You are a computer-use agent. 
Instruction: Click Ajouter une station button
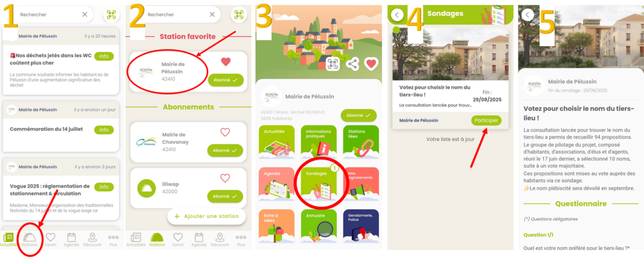(207, 216)
